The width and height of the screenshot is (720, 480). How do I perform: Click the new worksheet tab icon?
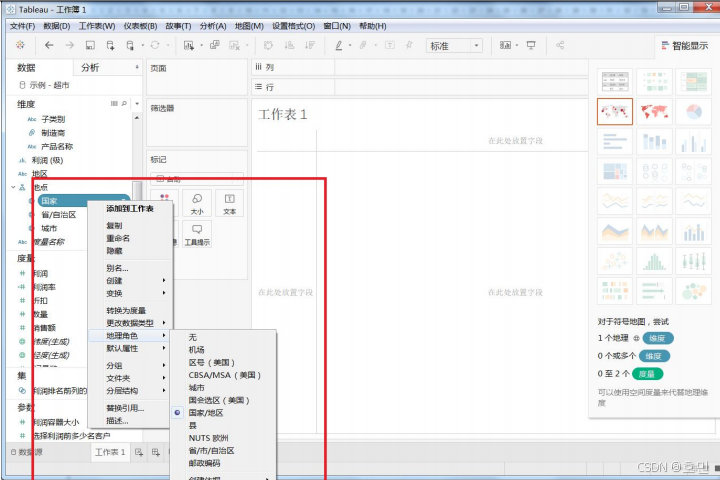pyautogui.click(x=139, y=452)
